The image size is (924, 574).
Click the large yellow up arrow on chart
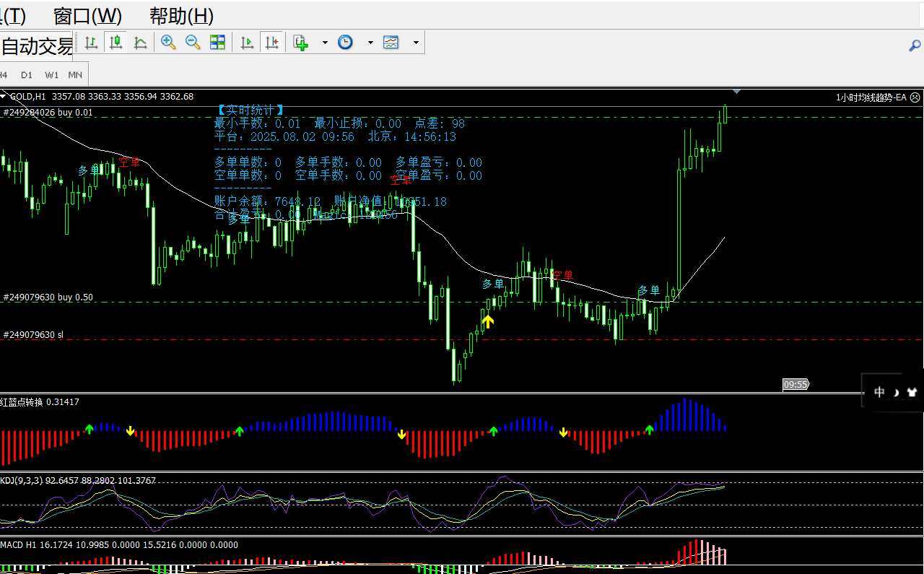tap(488, 321)
